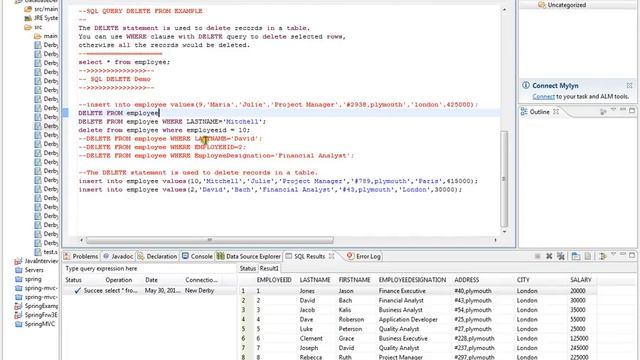Sort history by the Operation column

point(119,280)
